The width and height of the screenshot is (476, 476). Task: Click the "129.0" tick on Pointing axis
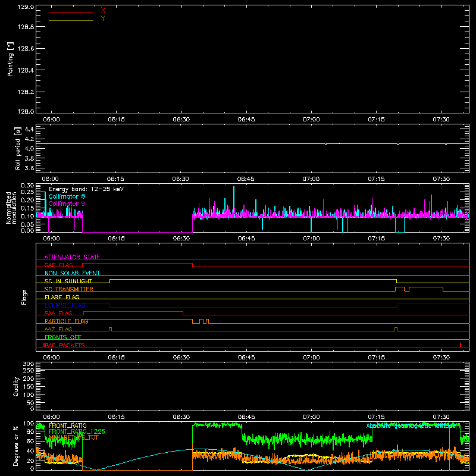point(26,7)
